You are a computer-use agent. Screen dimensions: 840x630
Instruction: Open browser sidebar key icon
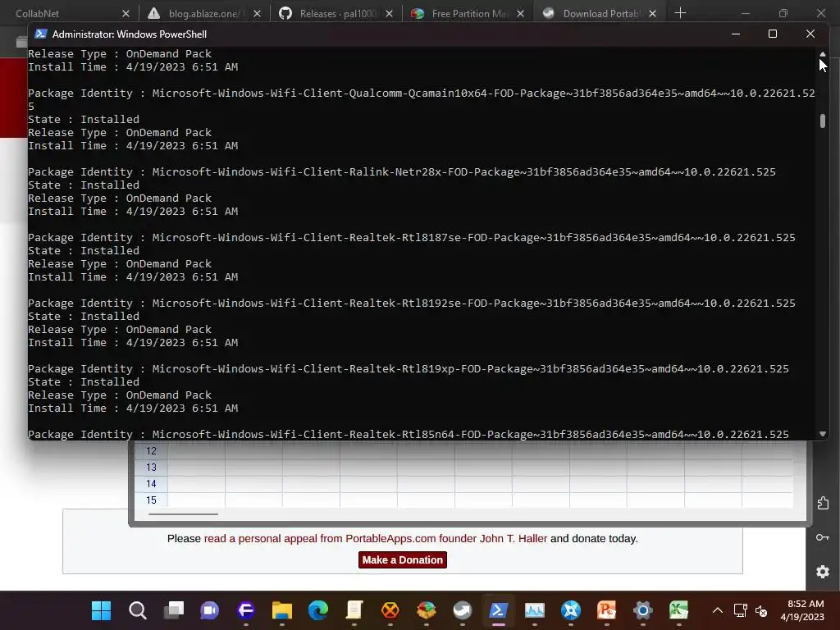[823, 537]
